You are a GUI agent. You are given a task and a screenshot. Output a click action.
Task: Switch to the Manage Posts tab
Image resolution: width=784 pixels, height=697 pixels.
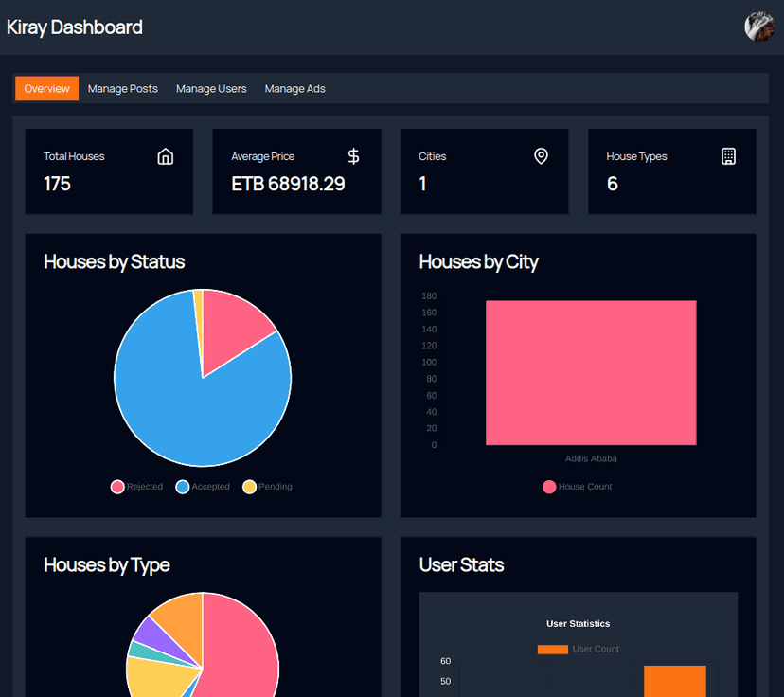pos(122,88)
